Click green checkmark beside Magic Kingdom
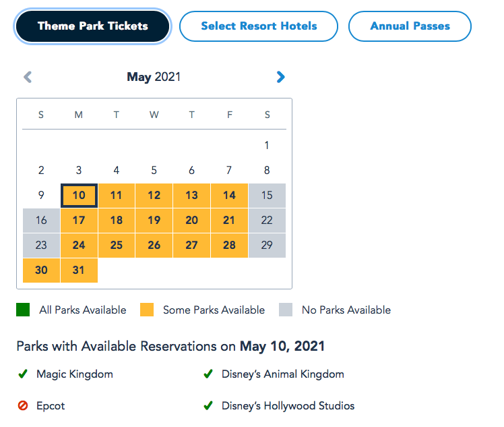The image size is (504, 427). pyautogui.click(x=23, y=374)
